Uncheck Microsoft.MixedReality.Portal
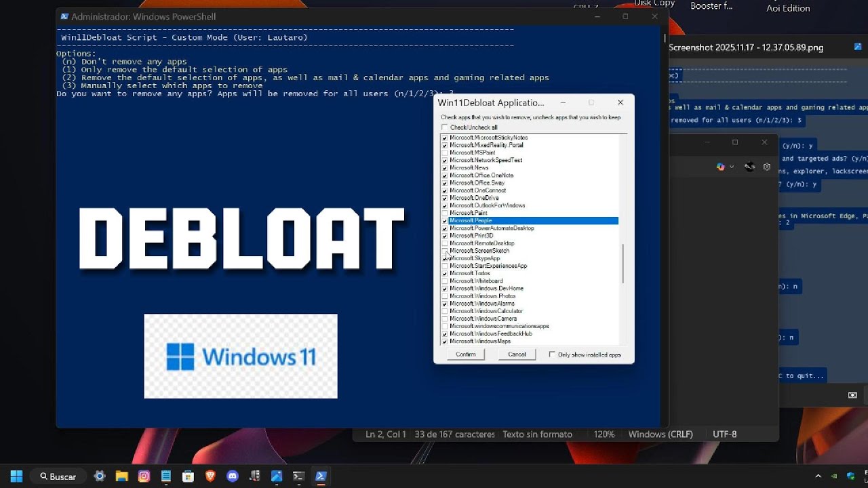Screen dimensions: 868x488 [445, 145]
